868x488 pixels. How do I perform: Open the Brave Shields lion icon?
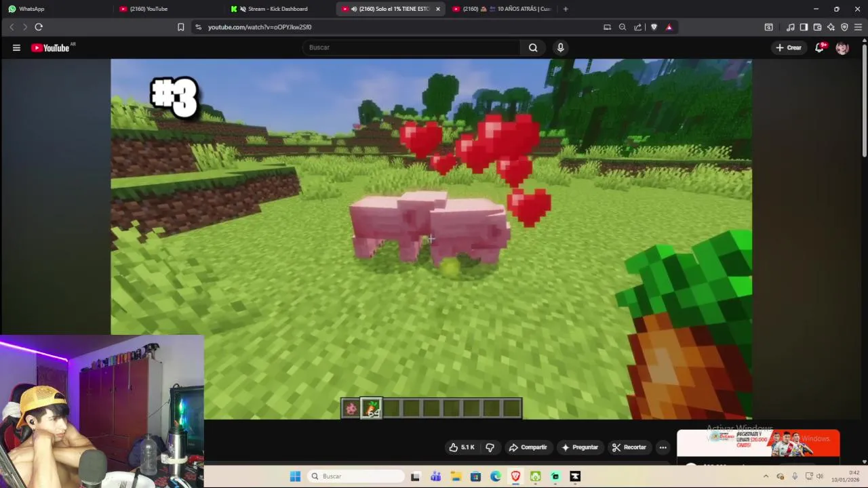pos(654,27)
